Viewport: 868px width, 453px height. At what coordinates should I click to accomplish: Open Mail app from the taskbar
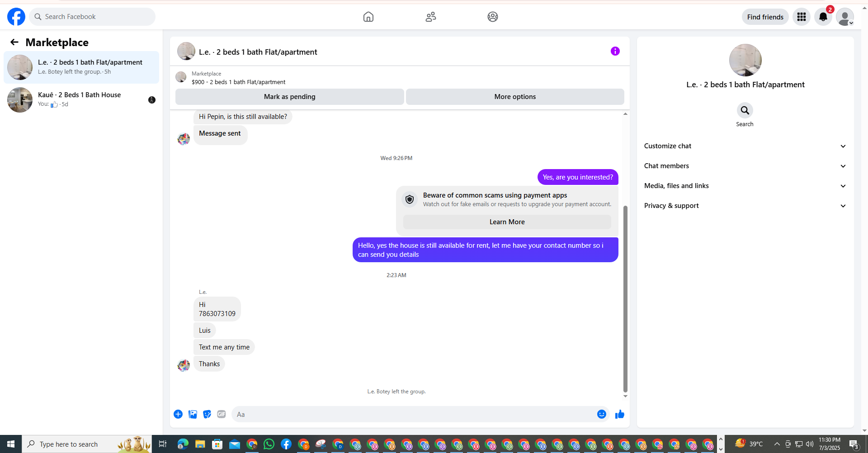point(235,444)
